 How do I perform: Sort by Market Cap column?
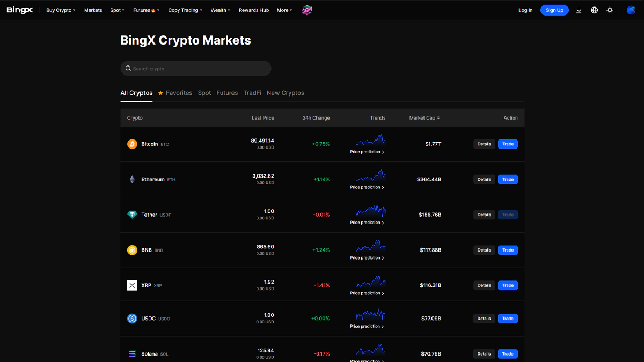coord(425,118)
